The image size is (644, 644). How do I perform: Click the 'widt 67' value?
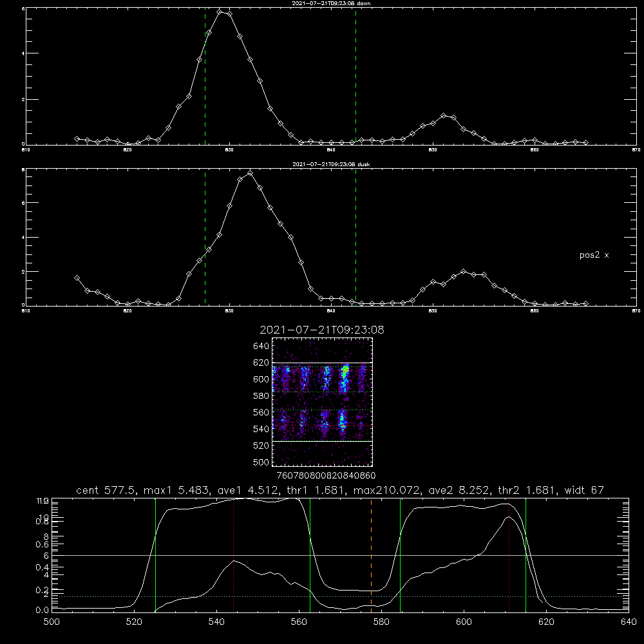coord(585,490)
